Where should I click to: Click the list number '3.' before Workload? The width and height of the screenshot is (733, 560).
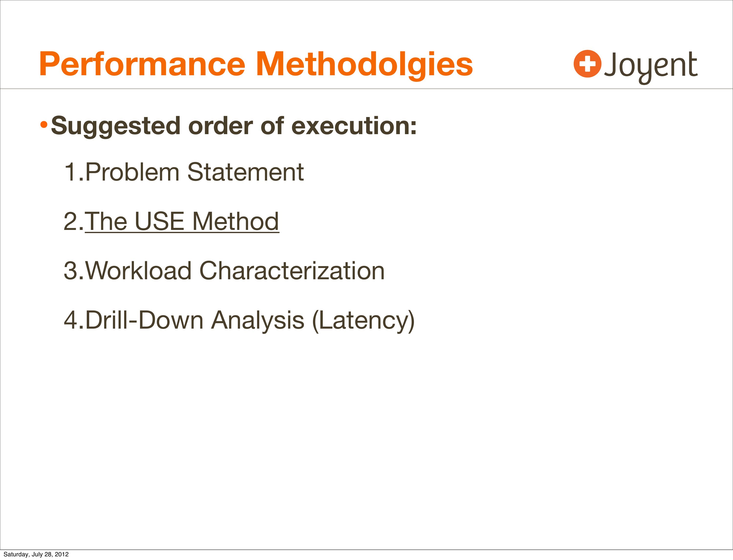[x=73, y=270]
